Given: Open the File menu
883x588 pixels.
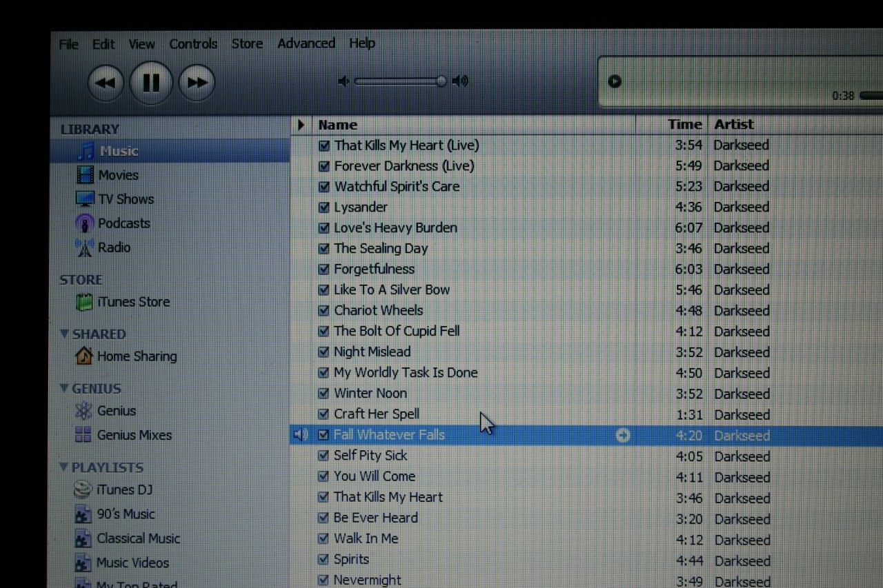Looking at the screenshot, I should pyautogui.click(x=68, y=44).
